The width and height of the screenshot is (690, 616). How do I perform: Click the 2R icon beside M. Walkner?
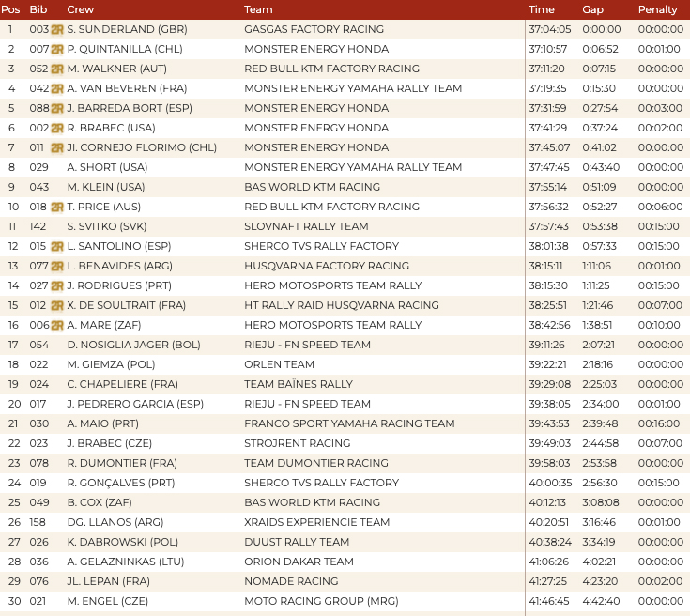pyautogui.click(x=57, y=69)
